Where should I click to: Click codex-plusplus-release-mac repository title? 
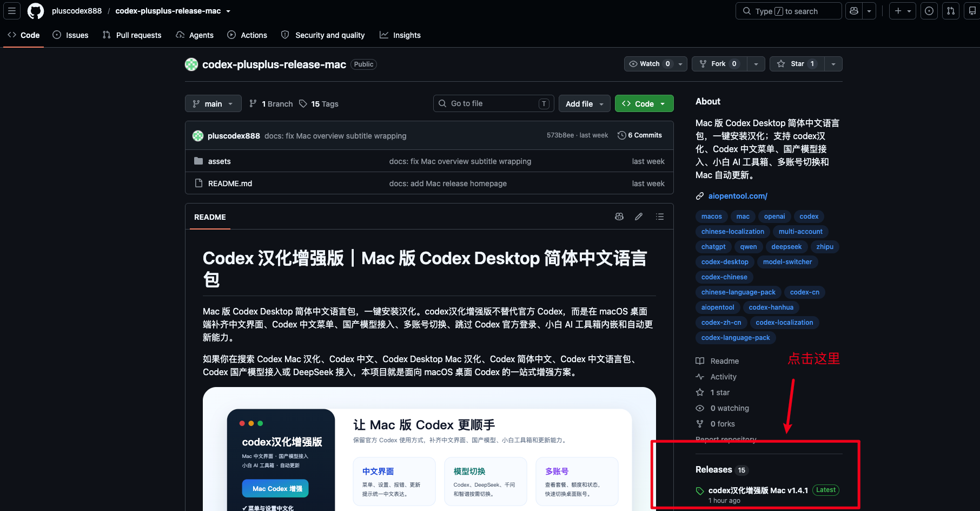(x=274, y=64)
